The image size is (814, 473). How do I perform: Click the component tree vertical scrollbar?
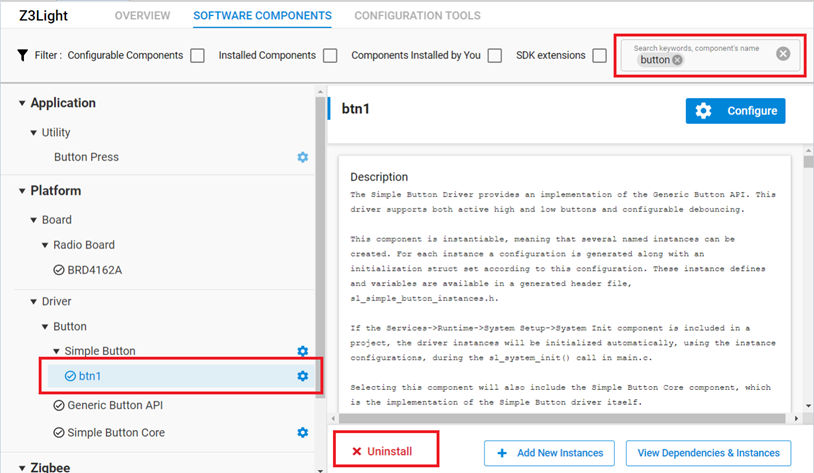pyautogui.click(x=320, y=247)
